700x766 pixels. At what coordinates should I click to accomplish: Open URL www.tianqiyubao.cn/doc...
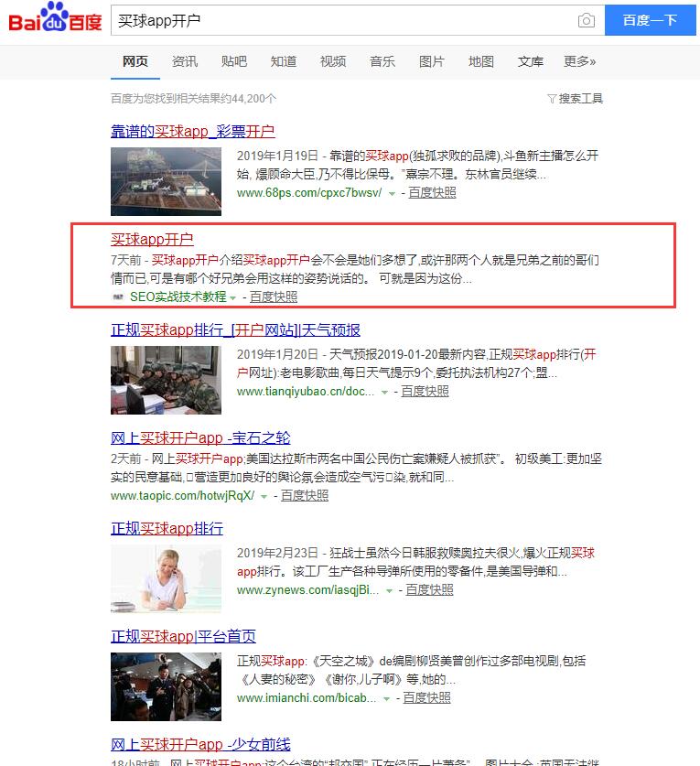(x=306, y=392)
